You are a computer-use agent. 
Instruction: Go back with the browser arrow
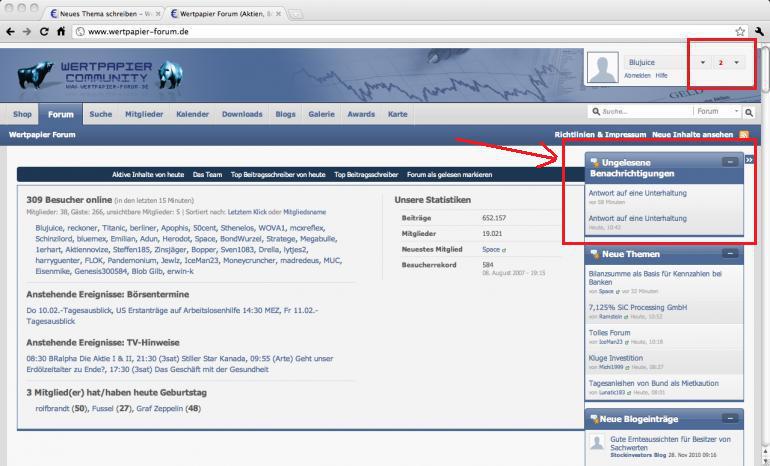10,31
